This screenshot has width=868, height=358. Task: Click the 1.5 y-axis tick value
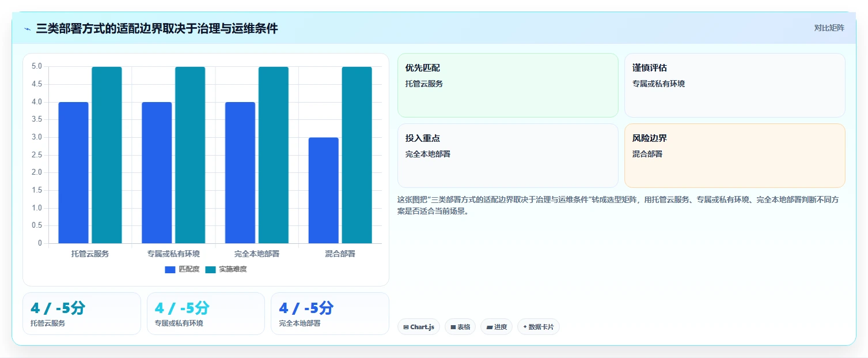[37, 190]
